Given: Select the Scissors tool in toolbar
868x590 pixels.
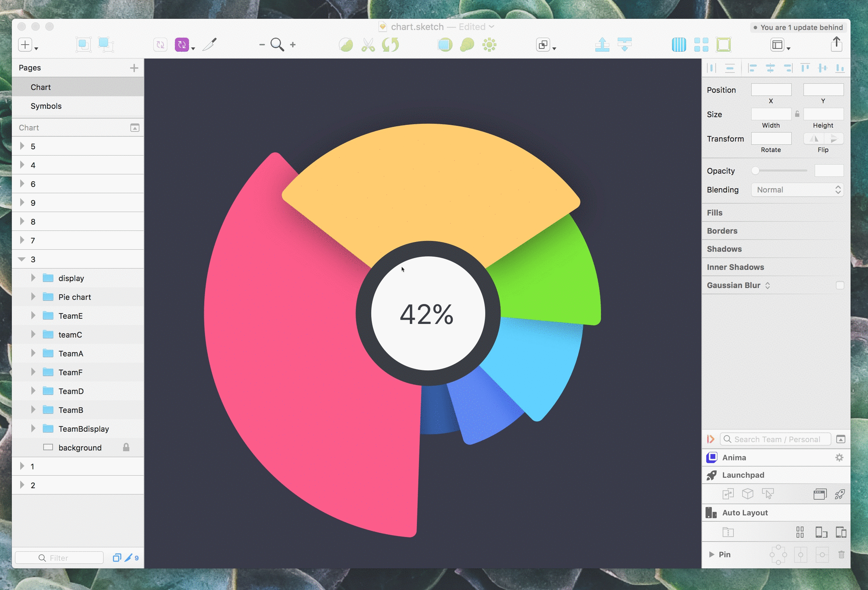Looking at the screenshot, I should 368,45.
